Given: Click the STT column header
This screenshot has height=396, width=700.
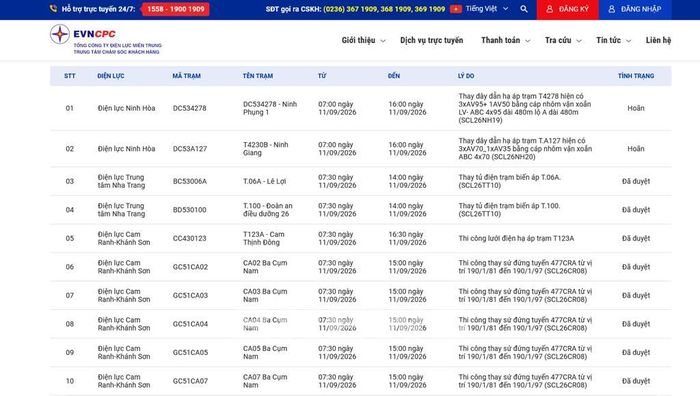Looking at the screenshot, I should pyautogui.click(x=70, y=76).
